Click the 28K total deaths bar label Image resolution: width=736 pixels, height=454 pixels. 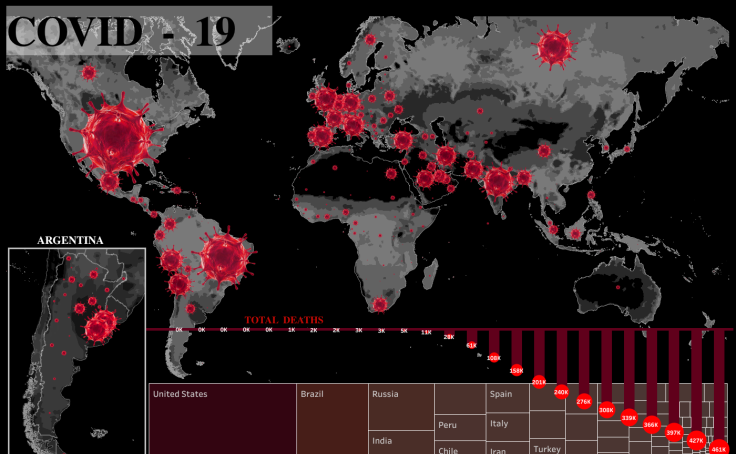point(449,337)
